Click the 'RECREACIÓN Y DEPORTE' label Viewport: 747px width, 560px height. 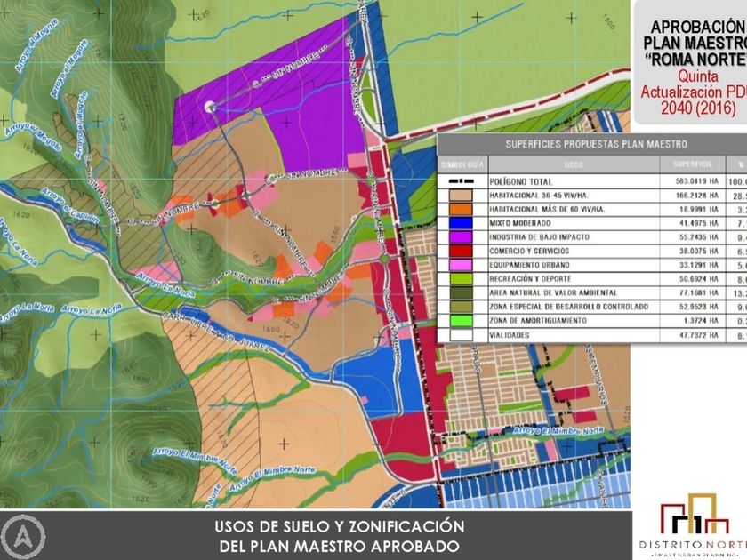click(x=530, y=279)
